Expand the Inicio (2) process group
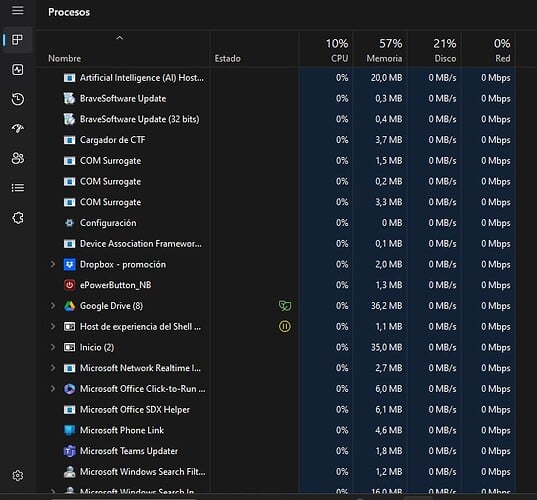This screenshot has width=537, height=500. (53, 347)
